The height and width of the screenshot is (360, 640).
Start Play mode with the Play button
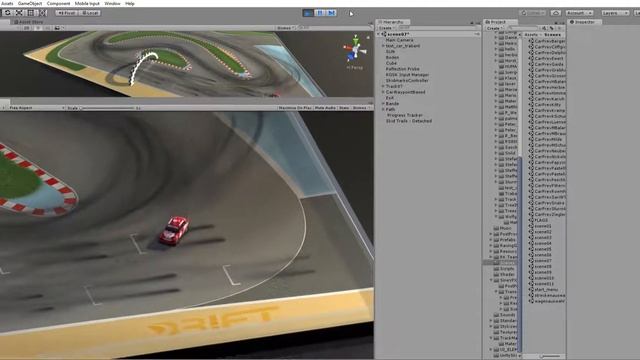(308, 13)
